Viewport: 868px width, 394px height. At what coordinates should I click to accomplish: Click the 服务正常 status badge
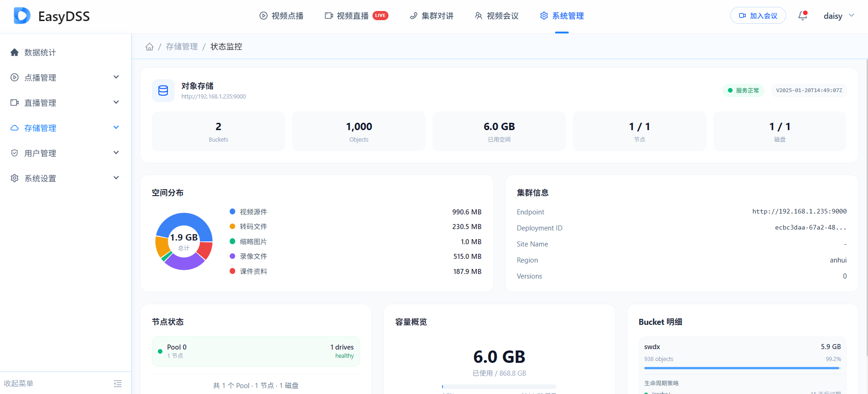coord(744,91)
